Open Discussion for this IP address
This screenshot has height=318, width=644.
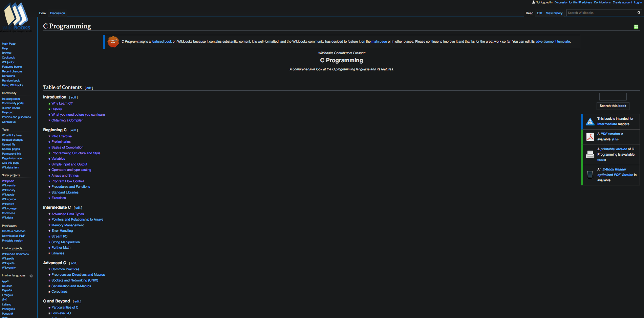573,2
